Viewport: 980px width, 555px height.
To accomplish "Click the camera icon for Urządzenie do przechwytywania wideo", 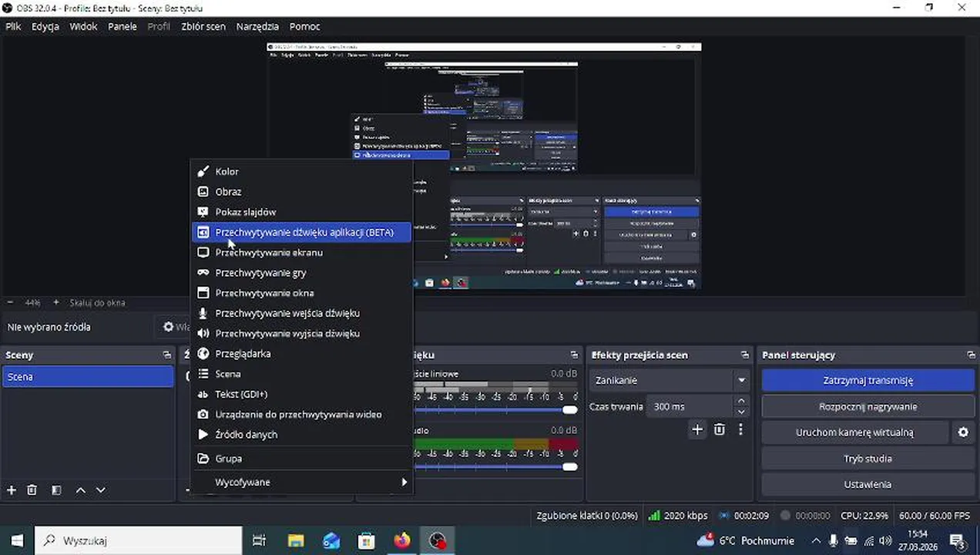I will (203, 414).
